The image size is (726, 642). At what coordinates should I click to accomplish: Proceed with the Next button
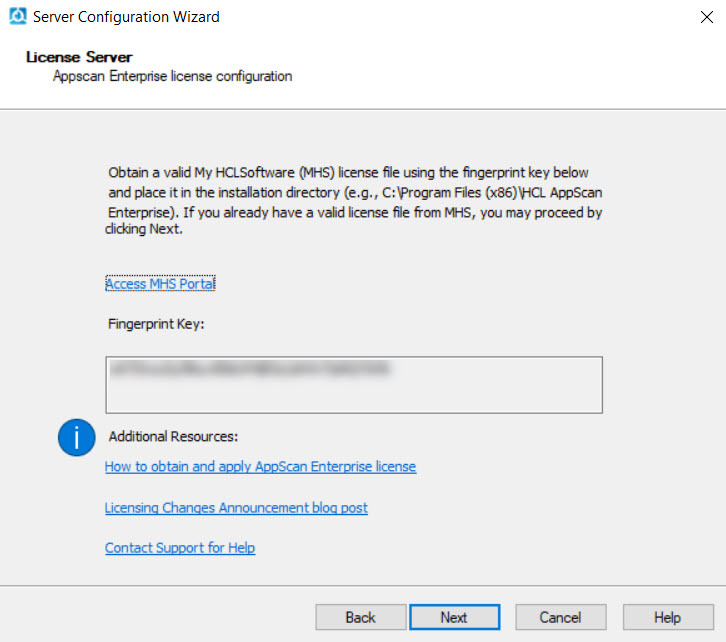[454, 617]
